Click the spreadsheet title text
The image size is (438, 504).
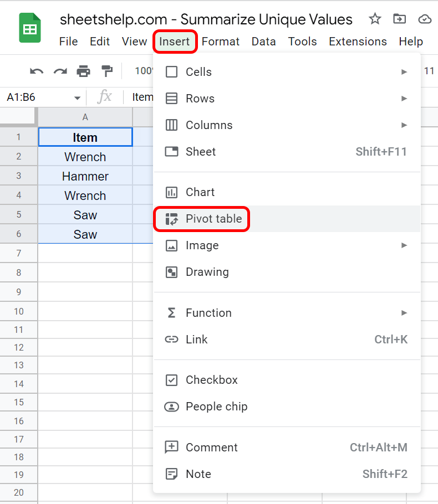pyautogui.click(x=206, y=19)
